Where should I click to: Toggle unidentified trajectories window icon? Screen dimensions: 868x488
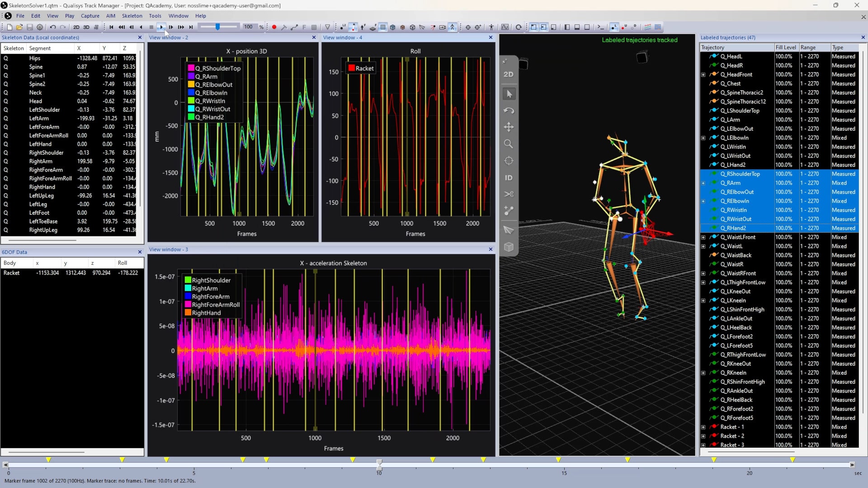(624, 27)
